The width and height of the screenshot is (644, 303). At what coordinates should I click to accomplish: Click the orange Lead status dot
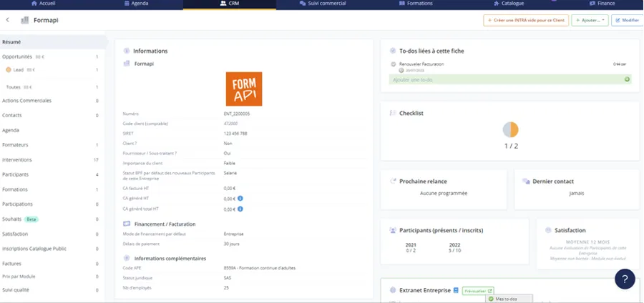(8, 70)
